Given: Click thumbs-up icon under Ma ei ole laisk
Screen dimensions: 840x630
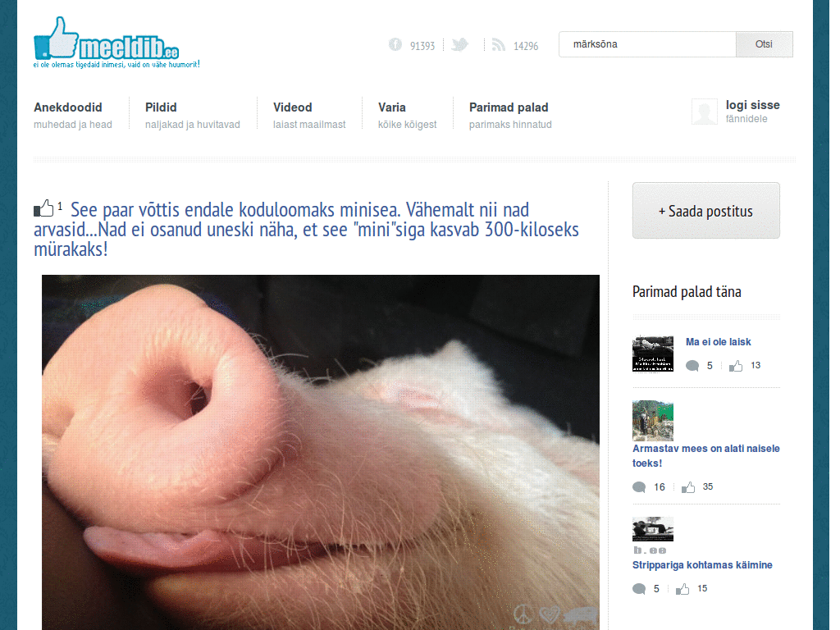Looking at the screenshot, I should (x=736, y=366).
